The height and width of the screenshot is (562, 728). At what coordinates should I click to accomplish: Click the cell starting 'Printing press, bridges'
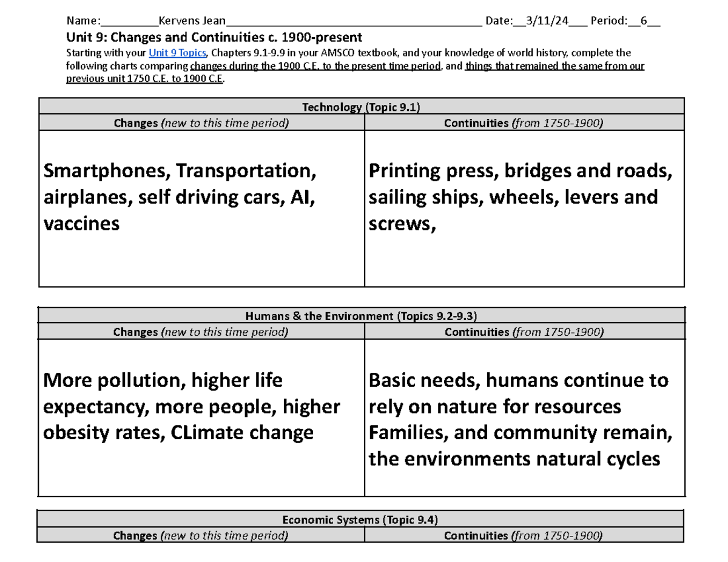pos(524,209)
